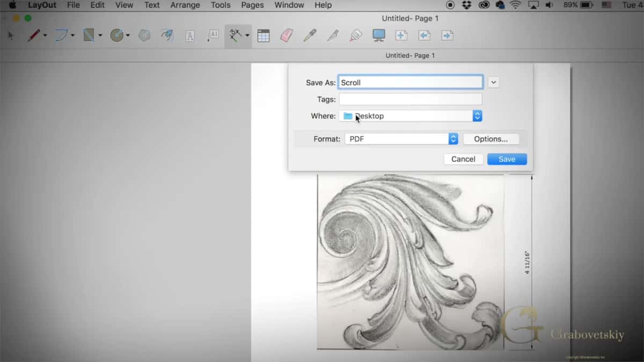The width and height of the screenshot is (644, 362).
Task: Open the File menu
Action: click(x=73, y=5)
